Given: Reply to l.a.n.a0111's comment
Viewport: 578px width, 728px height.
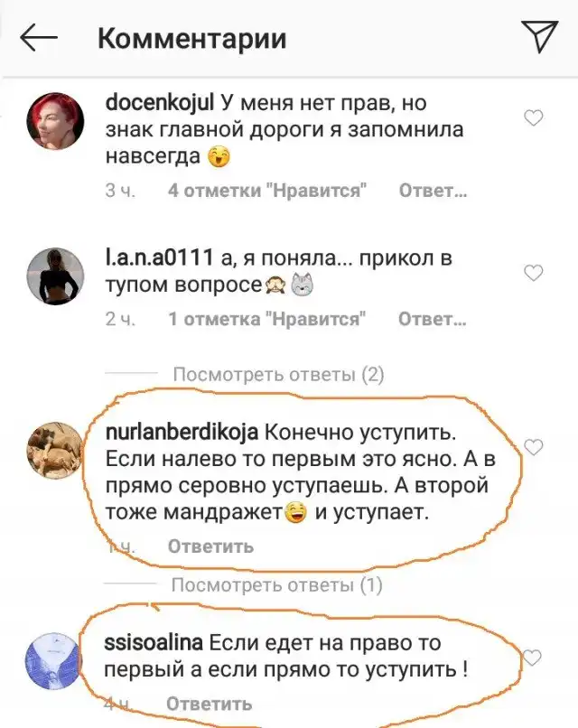Looking at the screenshot, I should coord(433,319).
